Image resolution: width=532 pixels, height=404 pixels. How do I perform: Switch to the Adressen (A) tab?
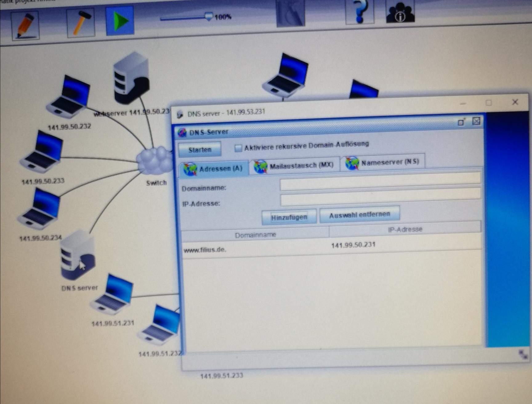click(x=214, y=169)
